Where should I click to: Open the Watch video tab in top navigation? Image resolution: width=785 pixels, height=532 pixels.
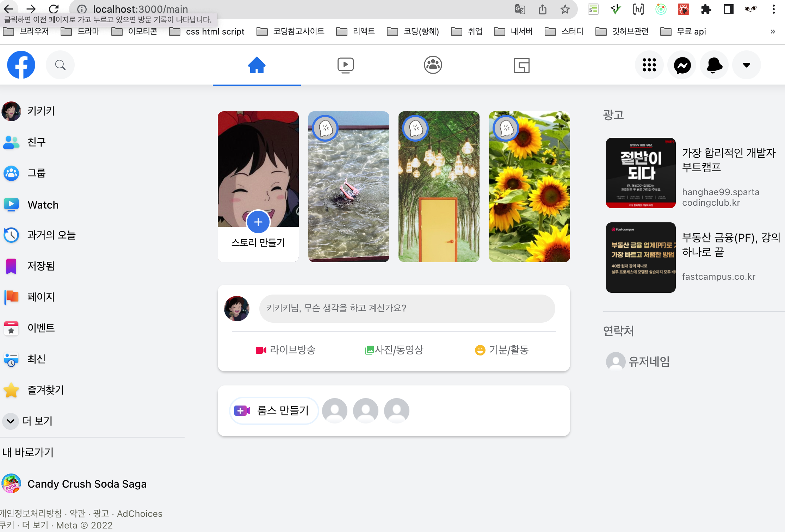coord(345,65)
